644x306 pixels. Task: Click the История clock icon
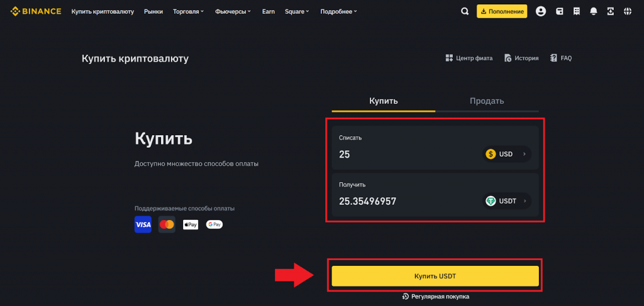tap(508, 58)
